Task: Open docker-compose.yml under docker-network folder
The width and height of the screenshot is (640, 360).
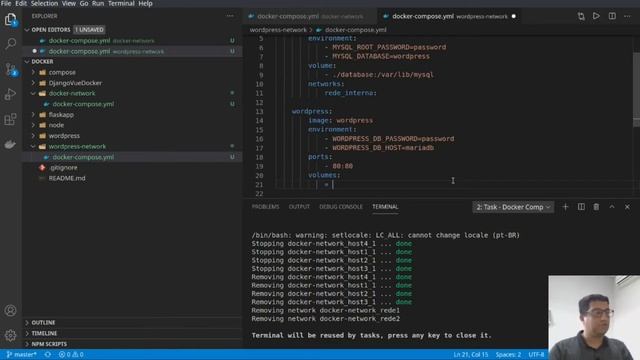Action: 83,104
